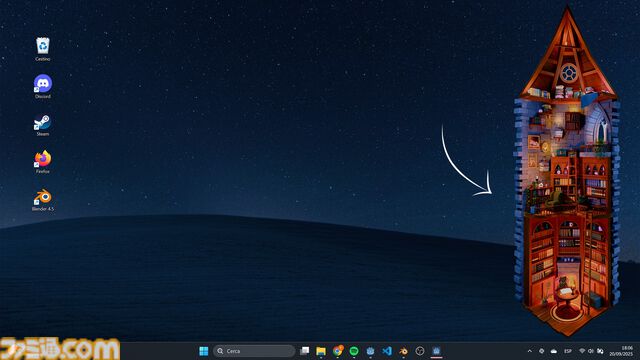
Task: Open the ESP input language switcher
Action: (x=568, y=351)
